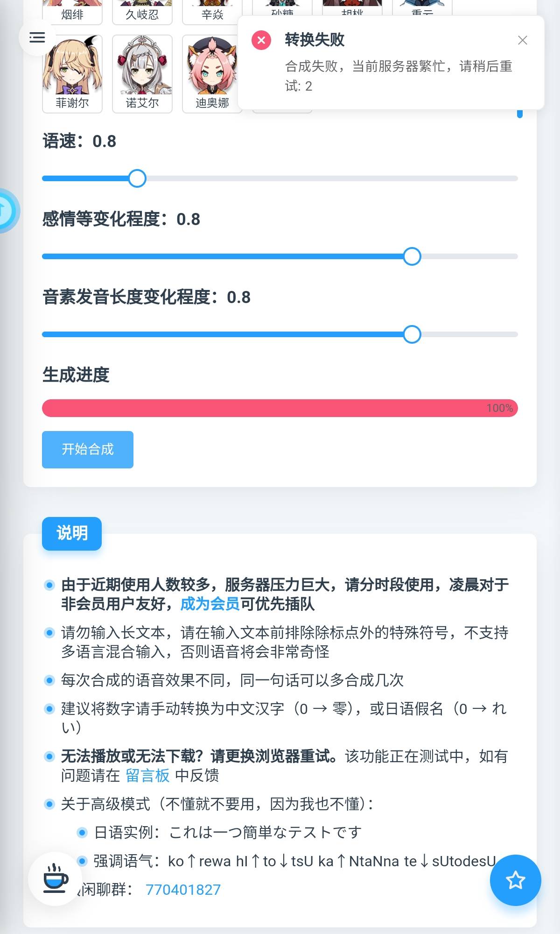Select the 迪奥娜 character voice
560x934 pixels.
[x=211, y=74]
